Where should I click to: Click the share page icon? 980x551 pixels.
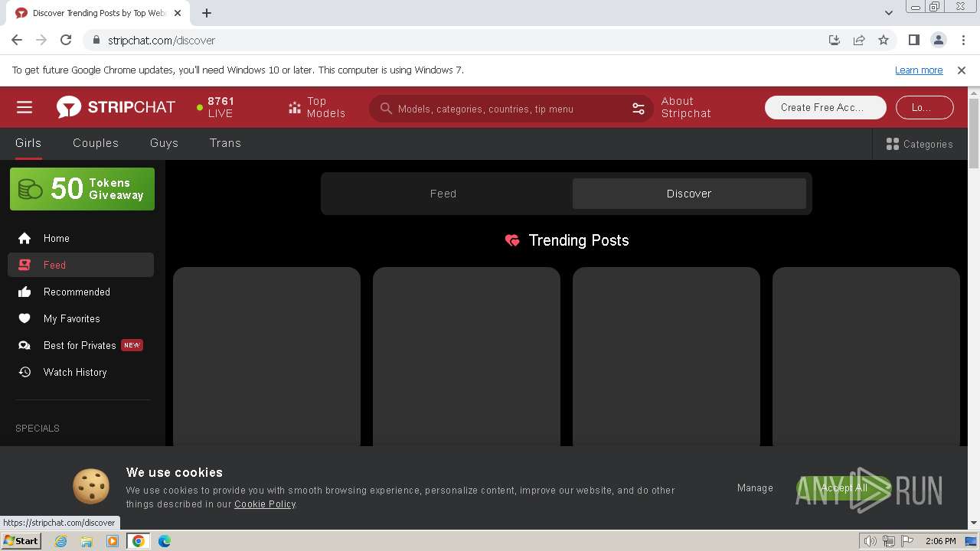(859, 40)
